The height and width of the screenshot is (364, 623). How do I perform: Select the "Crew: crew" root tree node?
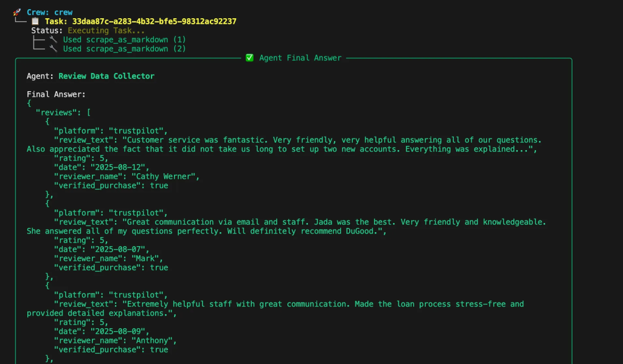49,12
